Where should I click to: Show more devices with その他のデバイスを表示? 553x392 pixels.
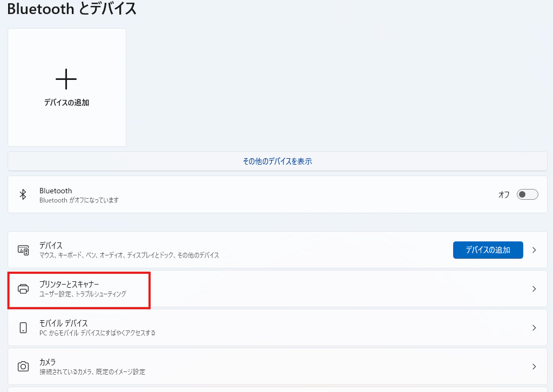click(277, 161)
